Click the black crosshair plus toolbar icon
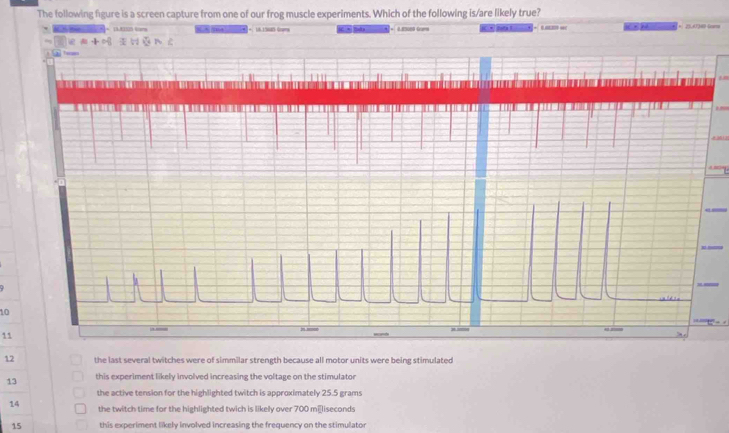This screenshot has height=433, width=729. 95,41
